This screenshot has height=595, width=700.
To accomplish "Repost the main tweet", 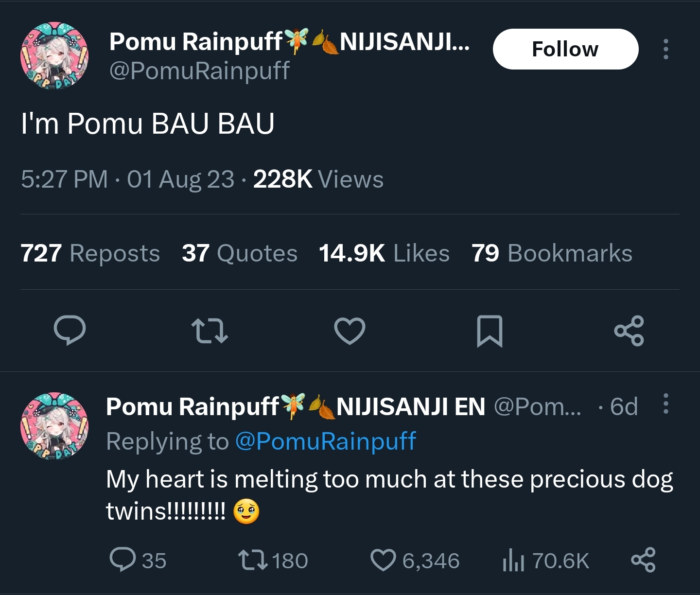I will pos(210,331).
